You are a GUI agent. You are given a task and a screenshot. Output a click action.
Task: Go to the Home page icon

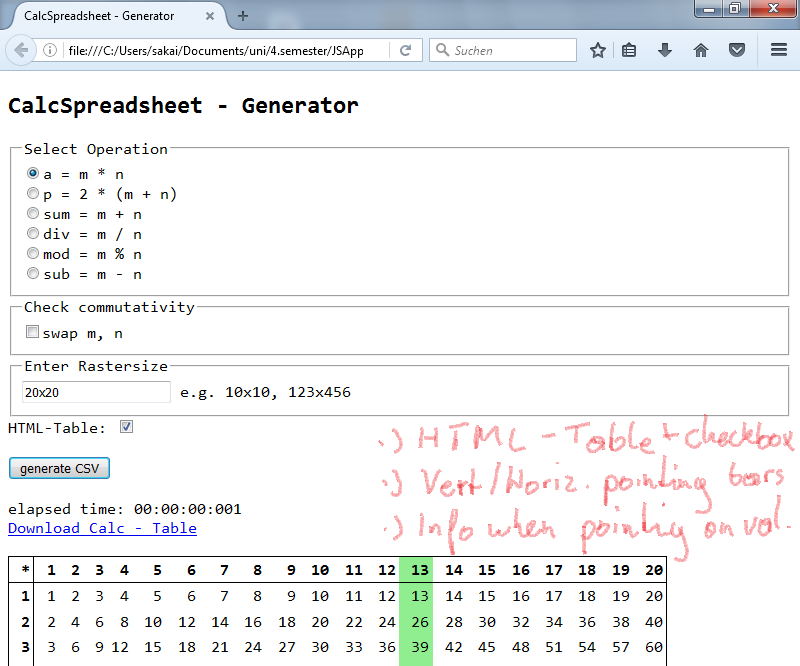[x=701, y=49]
